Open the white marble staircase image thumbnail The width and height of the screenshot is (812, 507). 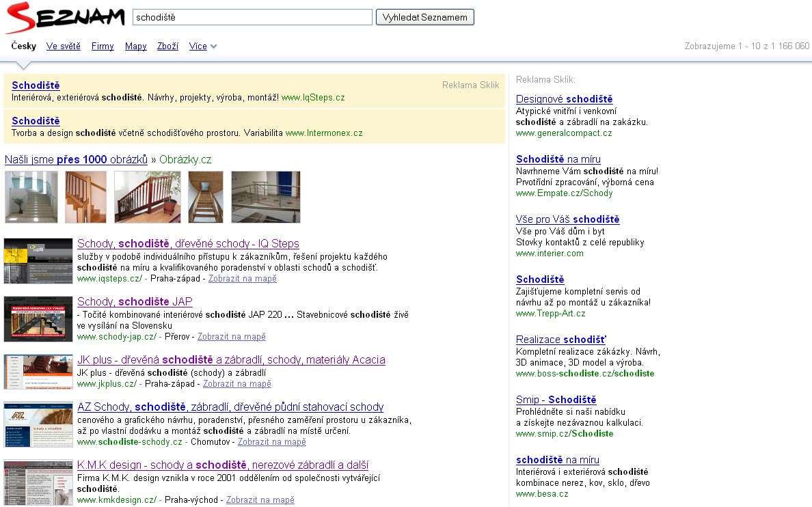pos(31,197)
